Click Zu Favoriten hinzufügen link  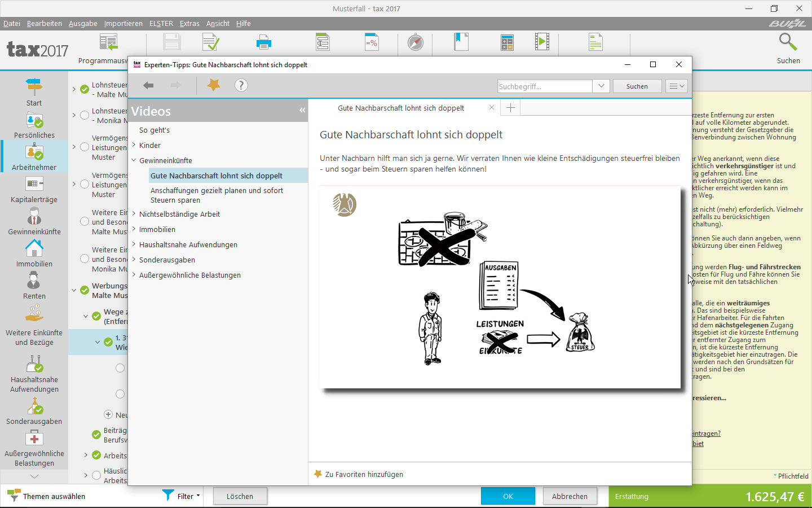(x=358, y=474)
